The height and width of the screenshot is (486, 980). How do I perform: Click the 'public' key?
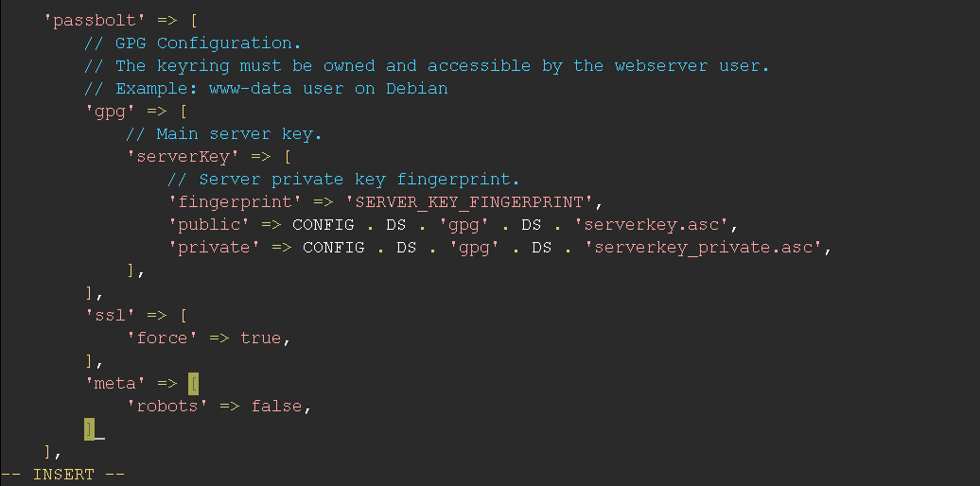click(x=209, y=225)
